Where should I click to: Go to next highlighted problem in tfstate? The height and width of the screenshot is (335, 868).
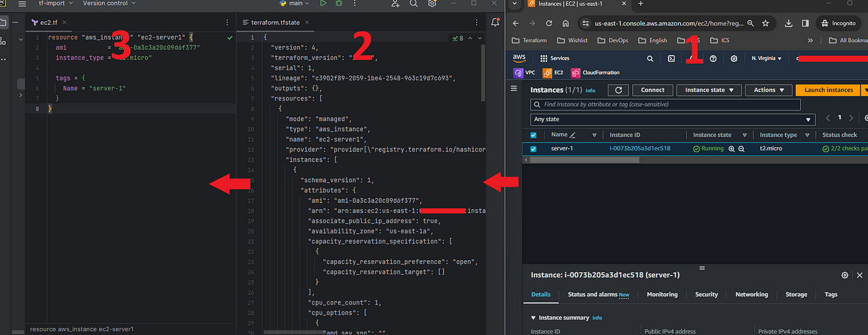pos(480,38)
